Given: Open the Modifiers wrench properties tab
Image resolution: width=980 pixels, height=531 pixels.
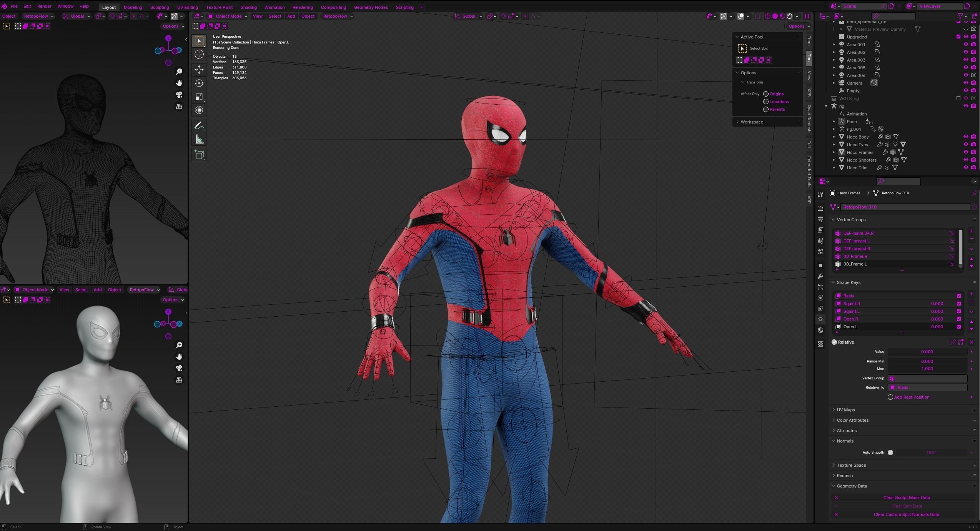Looking at the screenshot, I should click(820, 276).
